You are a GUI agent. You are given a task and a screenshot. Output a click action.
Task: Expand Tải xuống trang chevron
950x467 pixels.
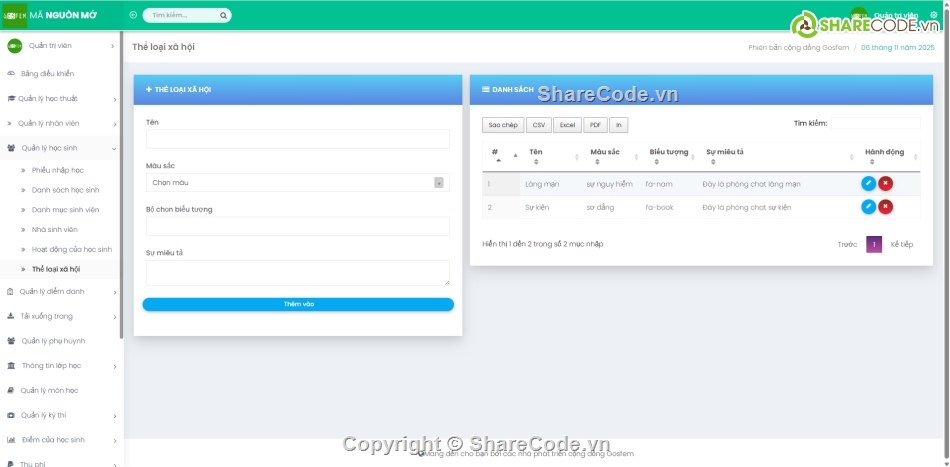click(115, 317)
